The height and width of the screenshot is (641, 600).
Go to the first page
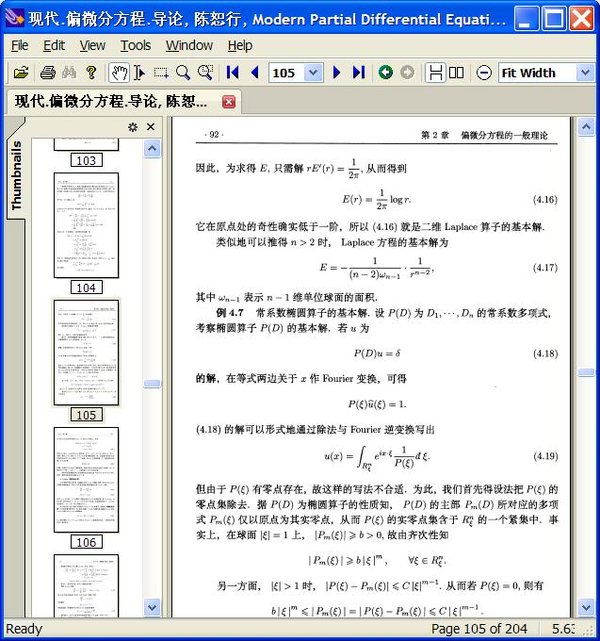232,73
